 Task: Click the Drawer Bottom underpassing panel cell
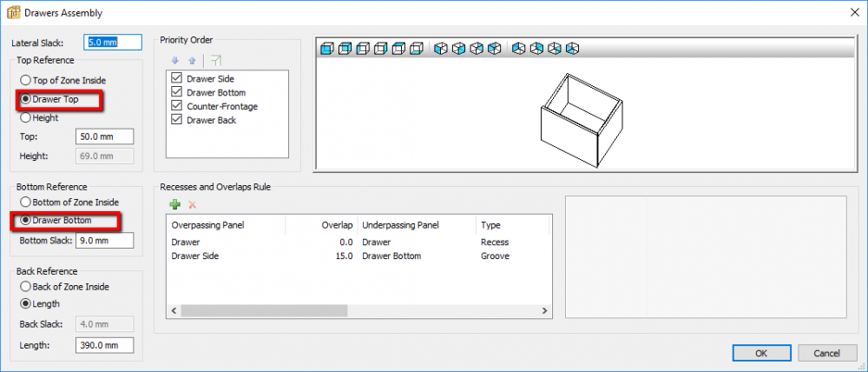(x=391, y=256)
